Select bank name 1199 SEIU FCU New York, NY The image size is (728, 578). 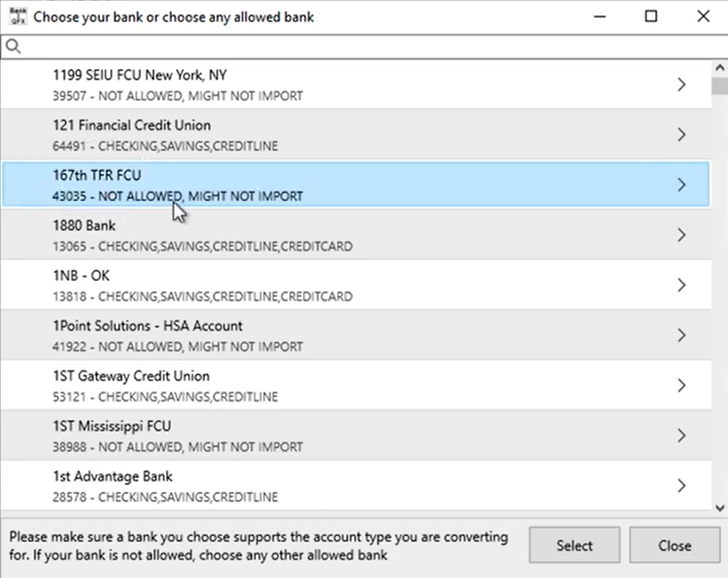(140, 75)
